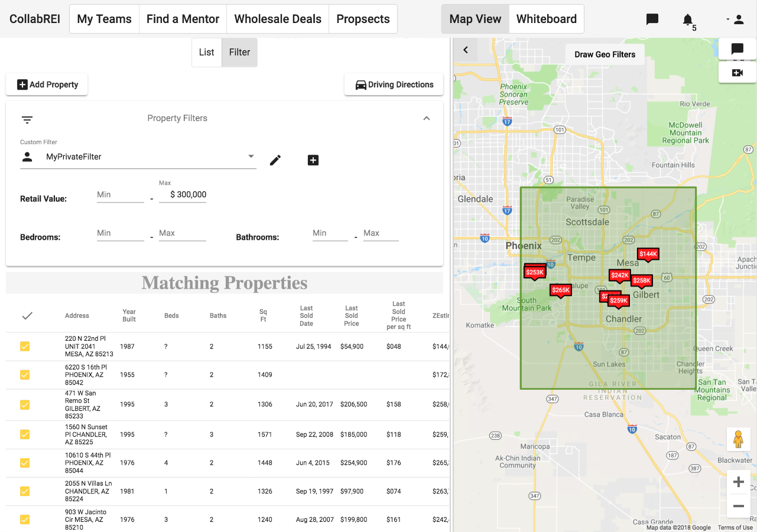Collapse map panel with back arrow
This screenshot has width=757, height=532.
[466, 50]
